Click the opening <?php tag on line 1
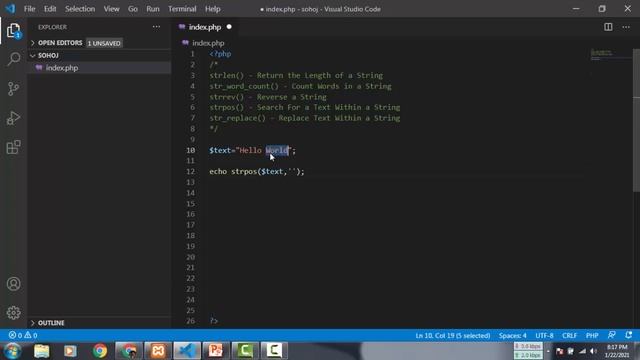 point(220,54)
